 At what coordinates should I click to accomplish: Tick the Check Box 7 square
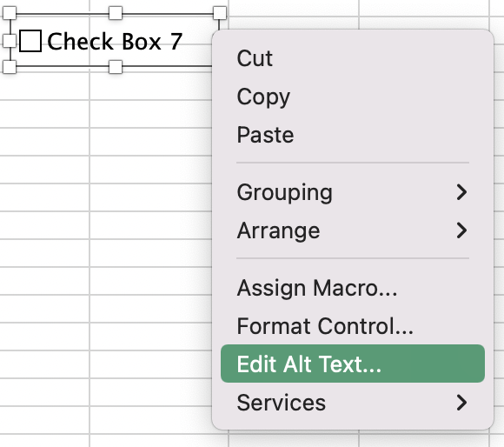tap(30, 41)
